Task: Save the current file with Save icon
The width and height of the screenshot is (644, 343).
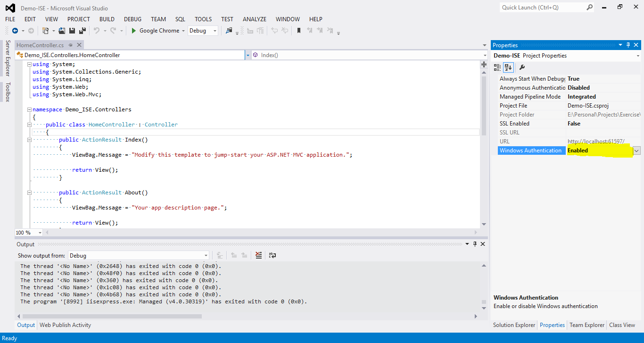Action: click(72, 31)
